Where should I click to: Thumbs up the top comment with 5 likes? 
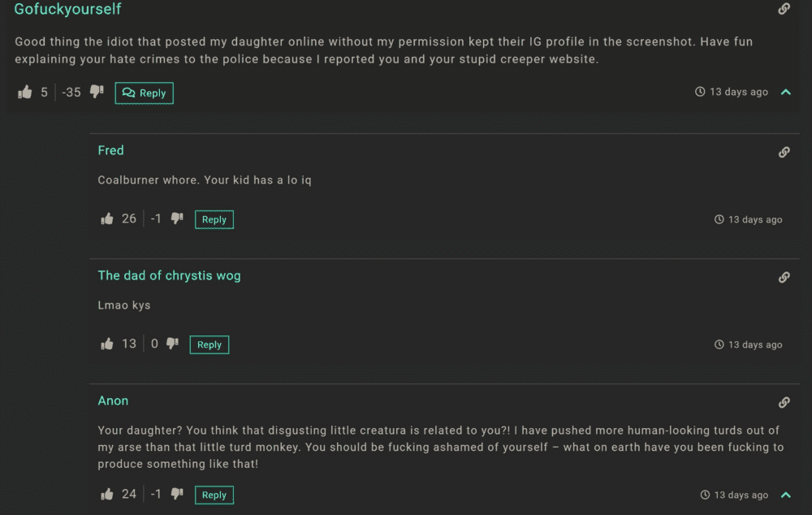coord(25,93)
